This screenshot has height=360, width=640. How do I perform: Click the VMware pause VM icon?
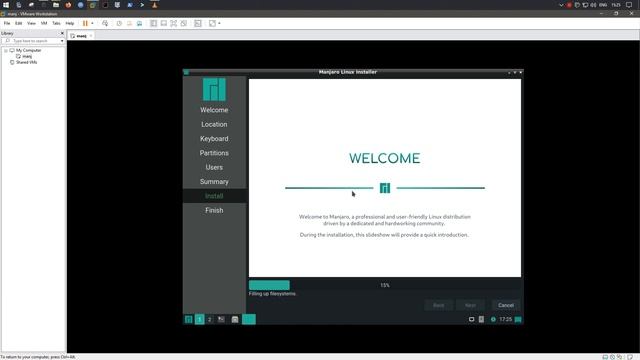(85, 23)
